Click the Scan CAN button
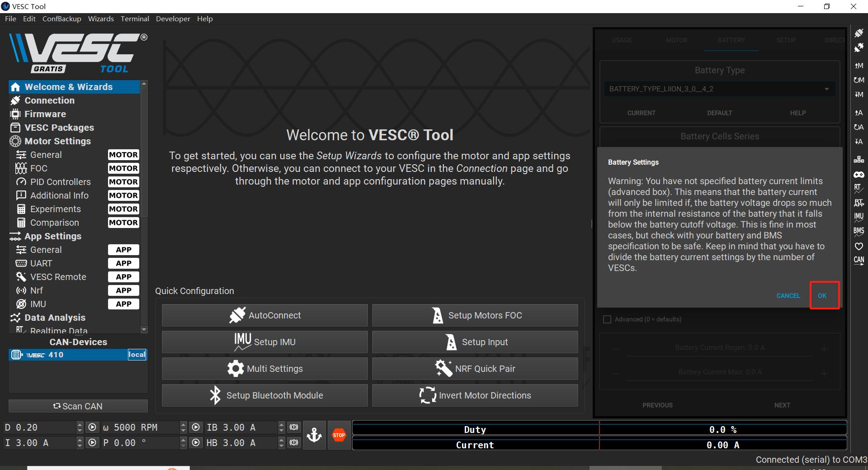868x470 pixels. point(78,406)
